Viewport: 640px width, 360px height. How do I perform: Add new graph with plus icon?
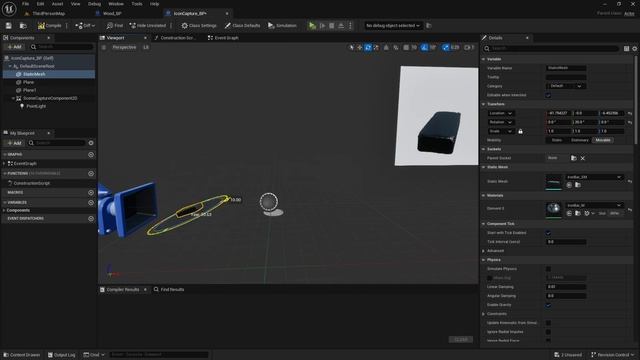coord(91,155)
